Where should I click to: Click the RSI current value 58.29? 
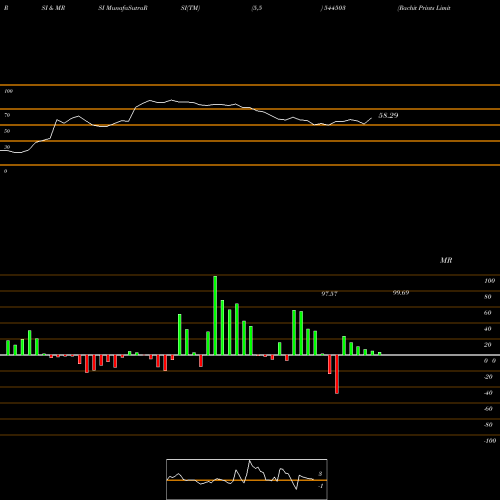click(x=388, y=115)
